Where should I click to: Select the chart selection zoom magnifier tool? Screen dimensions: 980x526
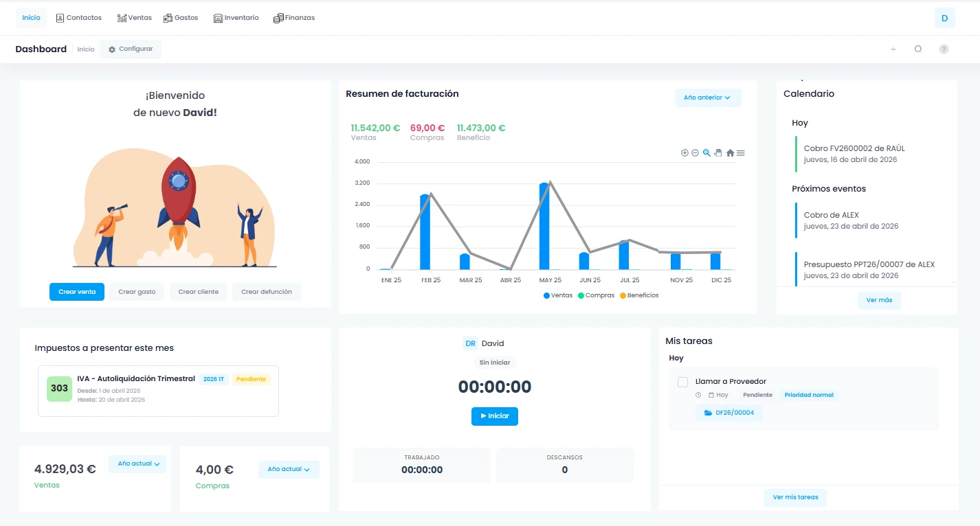coord(706,153)
